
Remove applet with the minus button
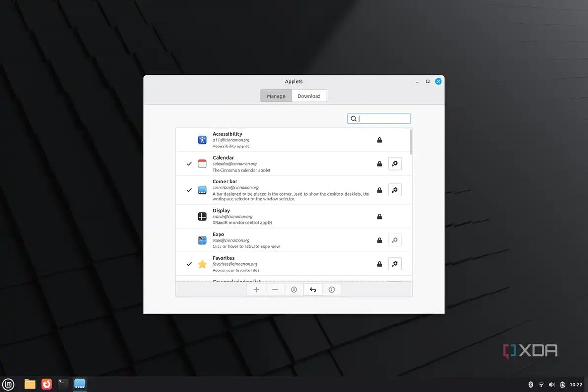tap(275, 290)
